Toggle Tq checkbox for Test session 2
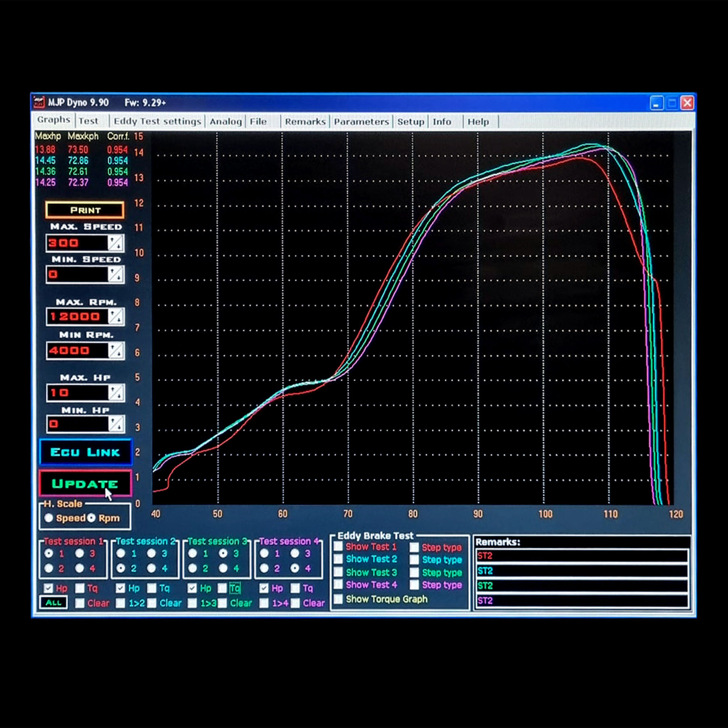Viewport: 728px width, 728px height. pos(152,588)
